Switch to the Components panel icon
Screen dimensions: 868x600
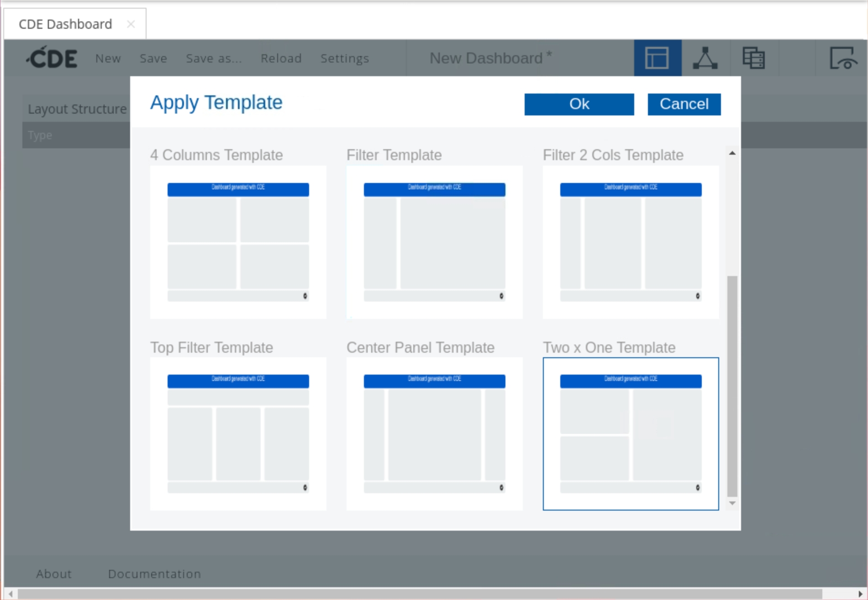tap(705, 58)
